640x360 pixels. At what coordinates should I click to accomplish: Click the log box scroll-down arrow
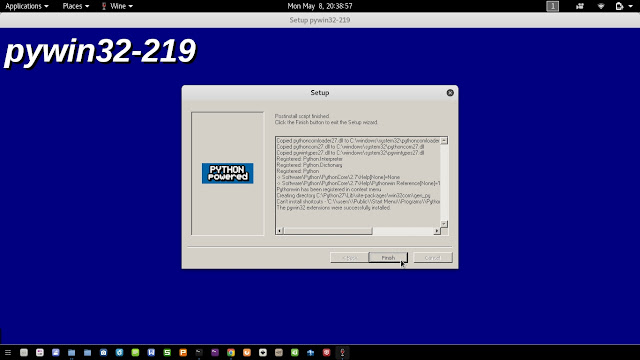point(444,224)
